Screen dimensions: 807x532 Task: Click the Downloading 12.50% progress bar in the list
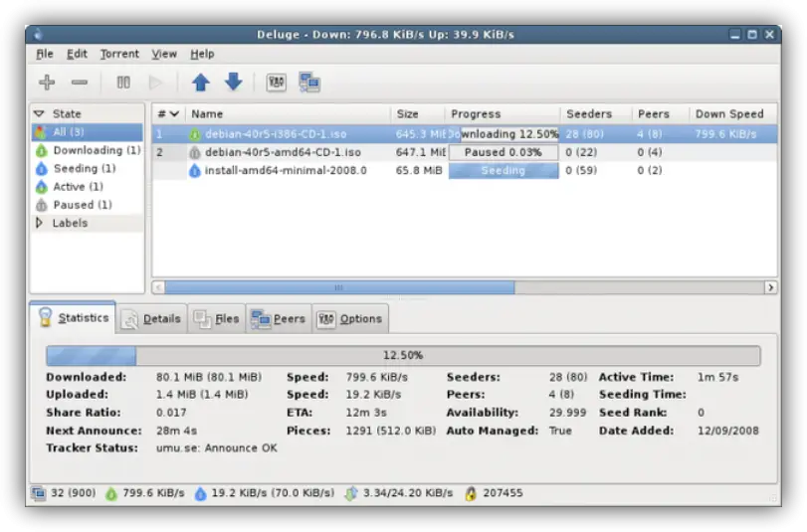point(504,134)
